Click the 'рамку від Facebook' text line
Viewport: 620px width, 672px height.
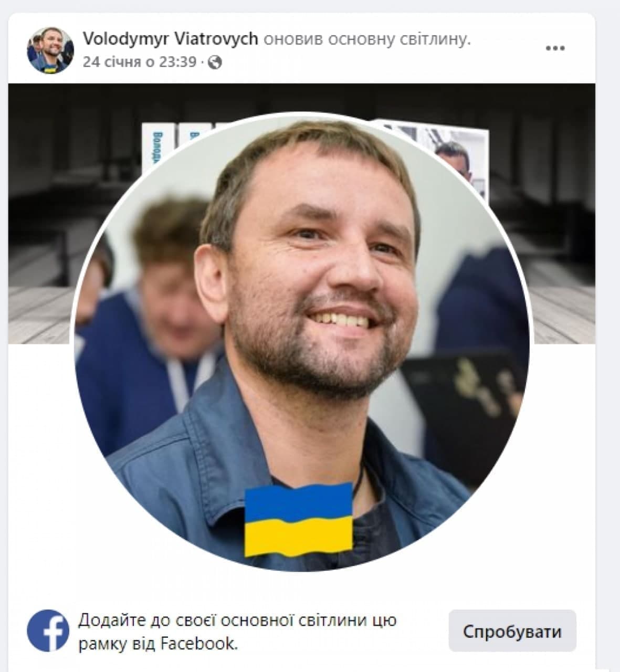tap(157, 643)
